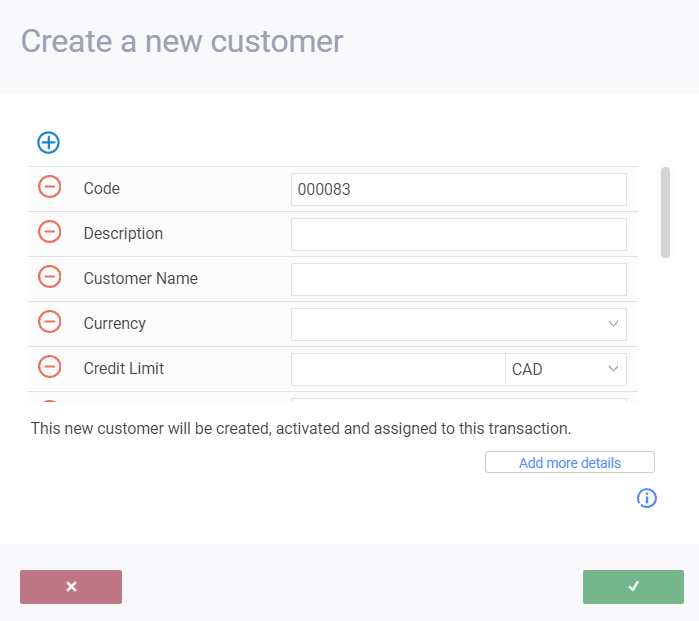The width and height of the screenshot is (699, 621).
Task: Remove the Credit Limit row
Action: pyautogui.click(x=49, y=367)
